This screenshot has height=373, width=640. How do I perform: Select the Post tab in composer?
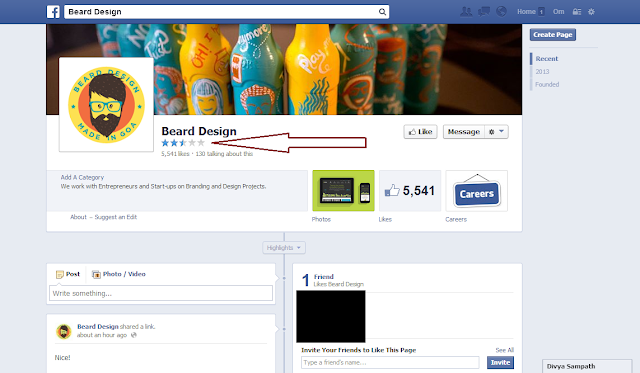tap(68, 274)
